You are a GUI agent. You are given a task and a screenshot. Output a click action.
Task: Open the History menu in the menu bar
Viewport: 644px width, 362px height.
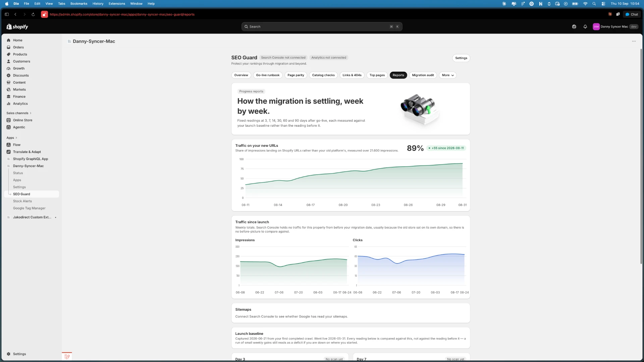tap(98, 4)
